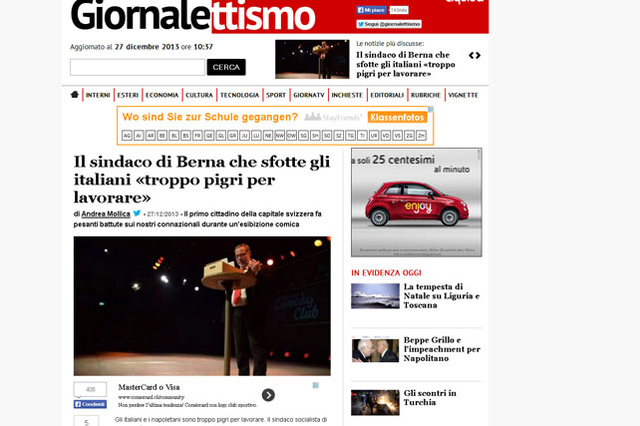Click the AdChoices icon on MasterCard ad
The width and height of the screenshot is (640, 426).
coord(316,385)
